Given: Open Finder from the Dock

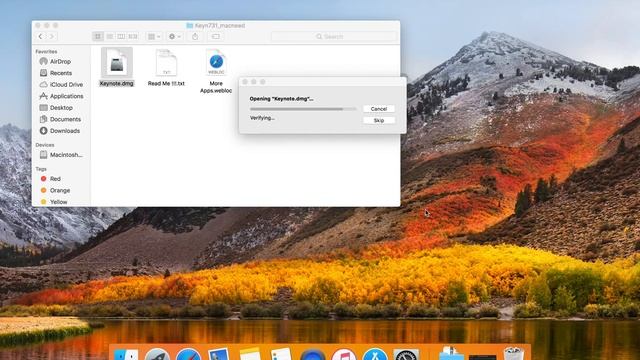Looking at the screenshot, I should (126, 354).
